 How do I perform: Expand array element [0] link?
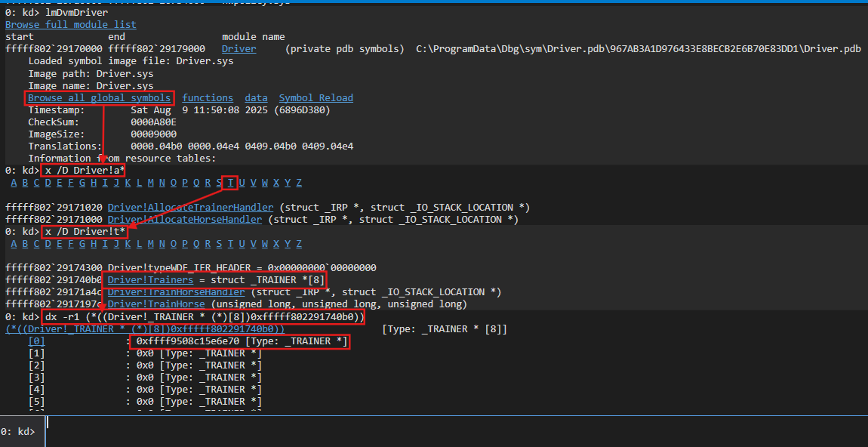click(x=36, y=341)
